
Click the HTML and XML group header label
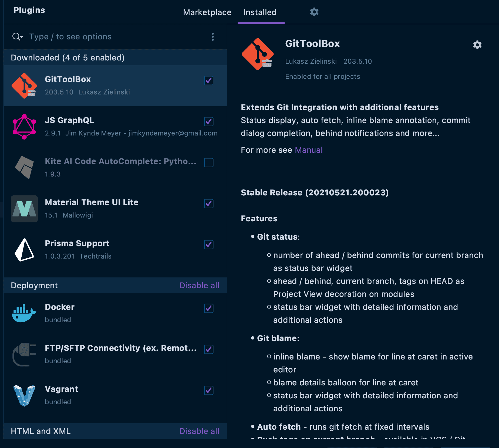coord(41,431)
